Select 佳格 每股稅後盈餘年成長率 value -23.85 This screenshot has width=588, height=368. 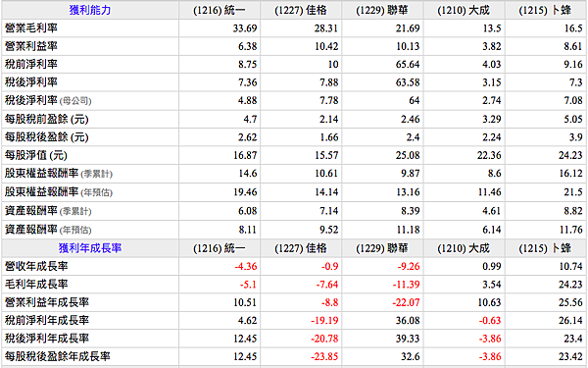[324, 356]
